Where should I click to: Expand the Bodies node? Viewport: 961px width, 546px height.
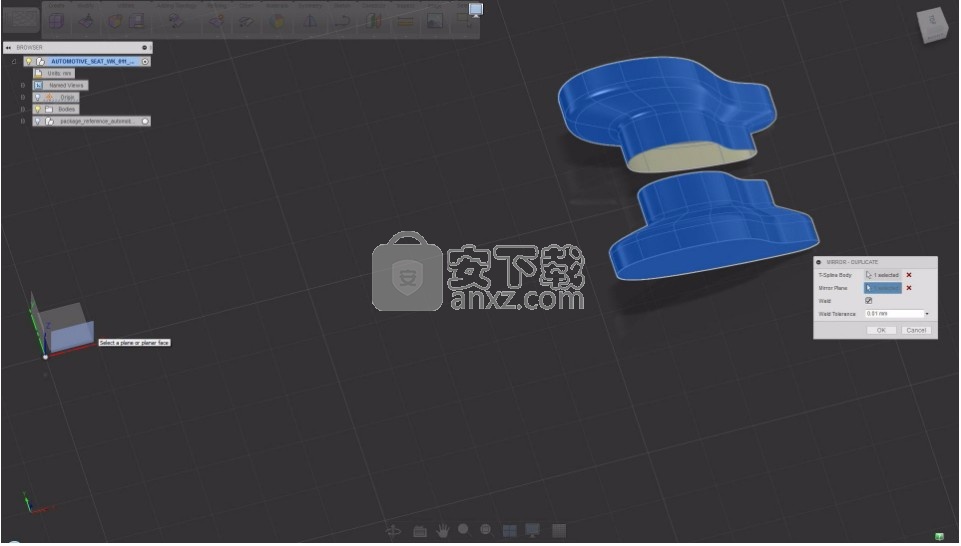point(23,109)
